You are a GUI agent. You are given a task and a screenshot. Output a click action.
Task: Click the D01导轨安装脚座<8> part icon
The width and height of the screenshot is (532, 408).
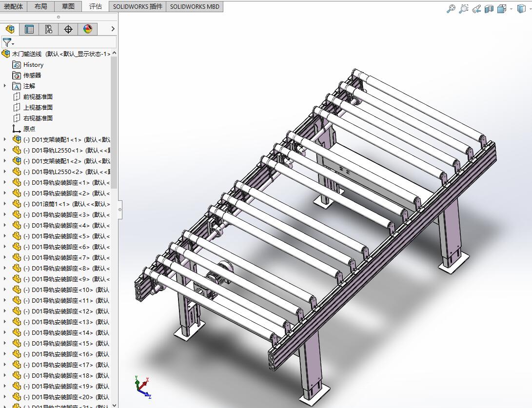pos(17,268)
